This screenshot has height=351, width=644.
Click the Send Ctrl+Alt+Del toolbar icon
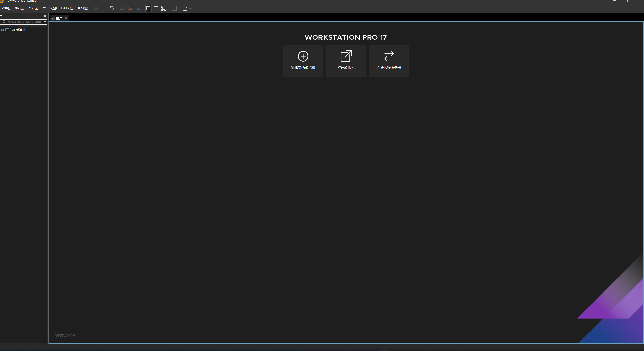(x=112, y=8)
